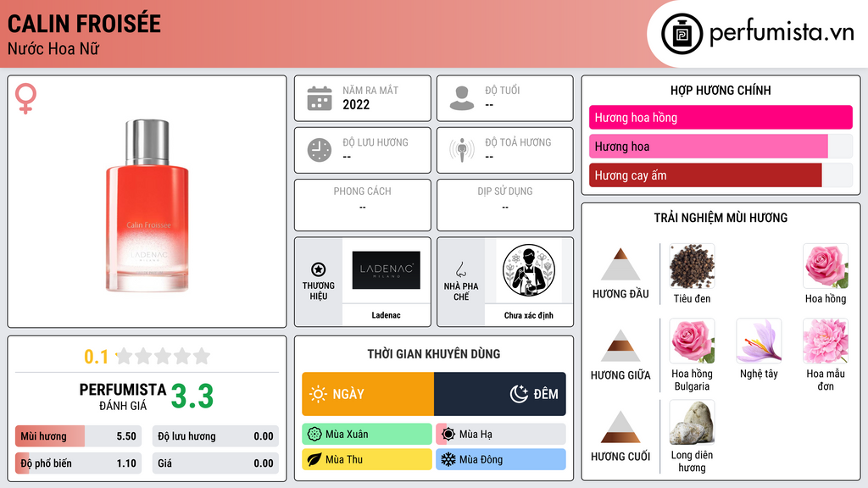The height and width of the screenshot is (488, 868).
Task: Select the Đêm nighttime segment
Action: pyautogui.click(x=500, y=394)
